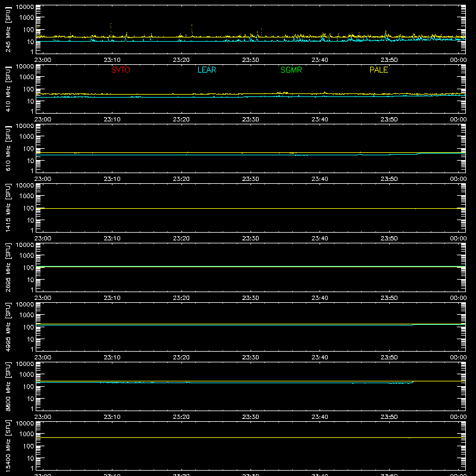Click the 1000 tick on the 410 MHz axis

click(x=27, y=77)
